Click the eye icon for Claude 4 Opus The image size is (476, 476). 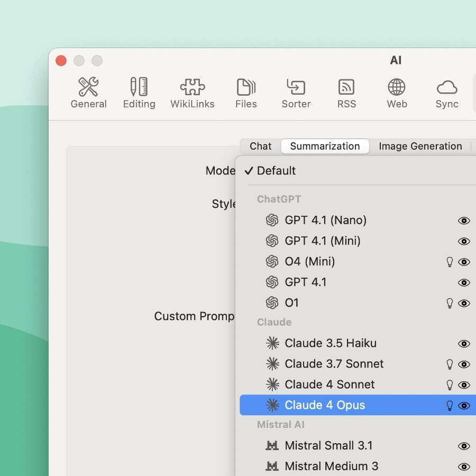(x=464, y=406)
